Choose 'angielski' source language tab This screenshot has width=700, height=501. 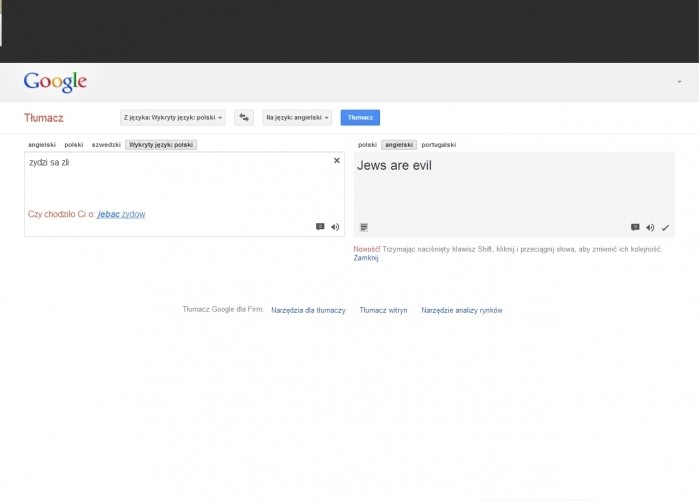point(42,145)
